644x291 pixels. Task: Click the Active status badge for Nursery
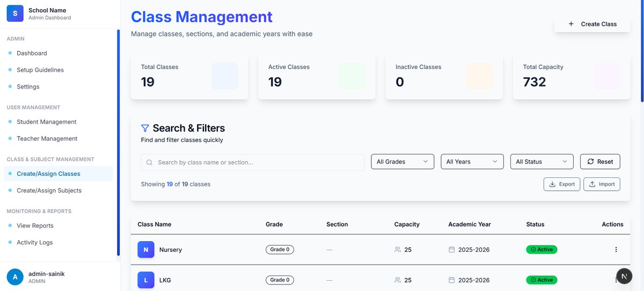541,250
